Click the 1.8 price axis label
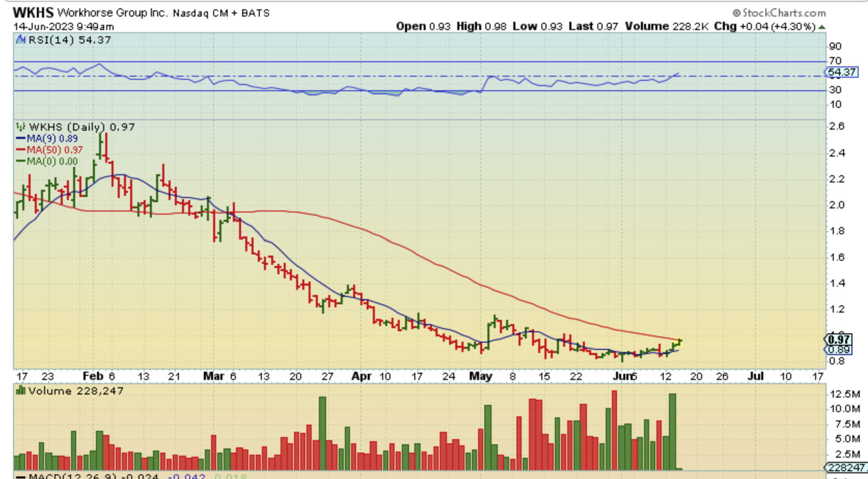This screenshot has width=868, height=479. 837,231
